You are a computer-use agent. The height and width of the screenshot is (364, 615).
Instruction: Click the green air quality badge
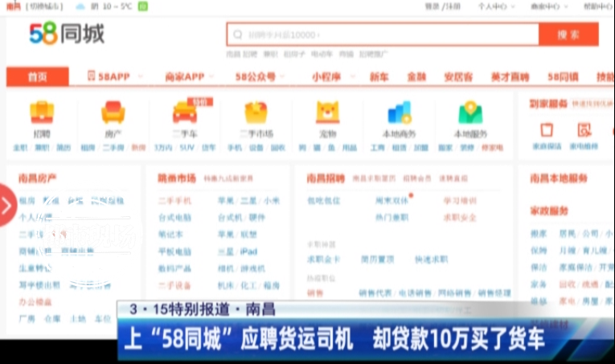pyautogui.click(x=143, y=6)
